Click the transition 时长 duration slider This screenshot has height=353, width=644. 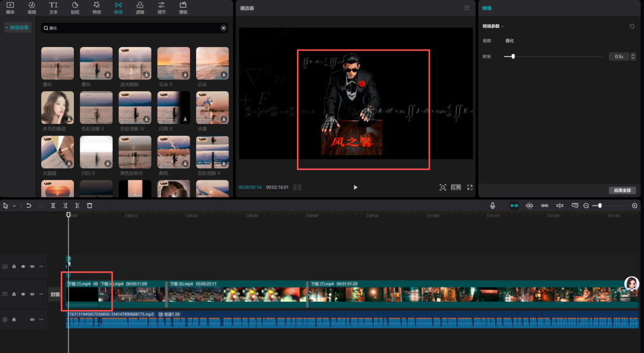(x=513, y=57)
